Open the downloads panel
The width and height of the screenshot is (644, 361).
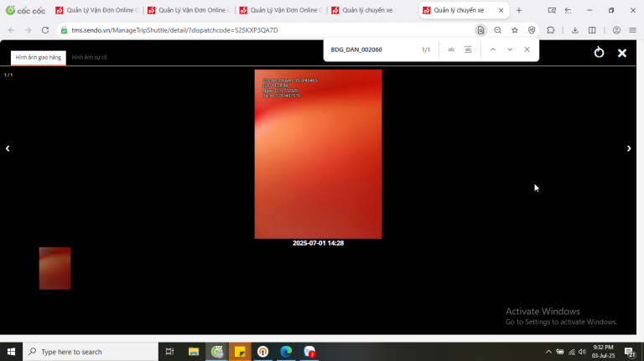pos(575,30)
